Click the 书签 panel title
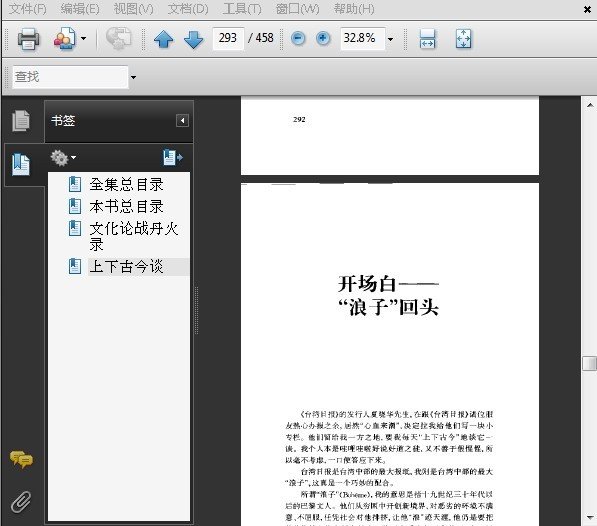This screenshot has height=526, width=597. pyautogui.click(x=63, y=121)
